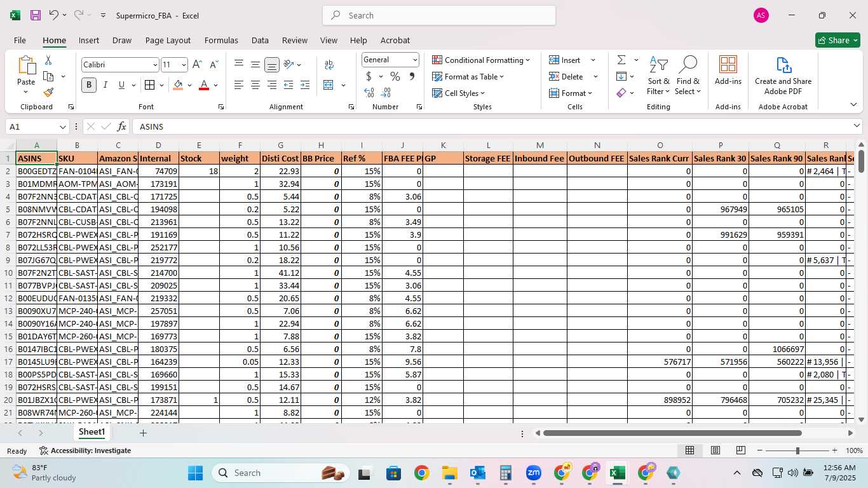Open the Calibri font name dropdown
Image resolution: width=868 pixels, height=488 pixels.
[154, 65]
